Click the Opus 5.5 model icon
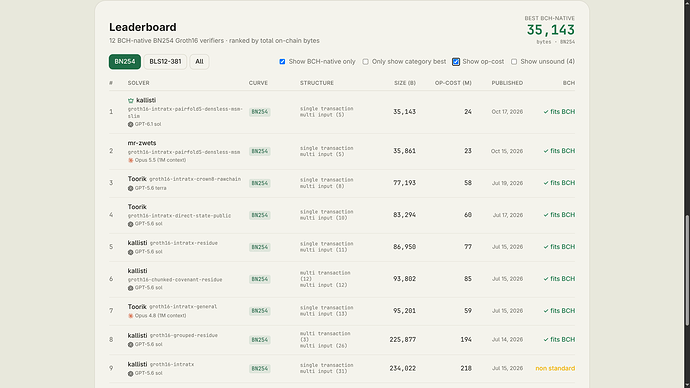Screen dimensions: 690x388 130,160
